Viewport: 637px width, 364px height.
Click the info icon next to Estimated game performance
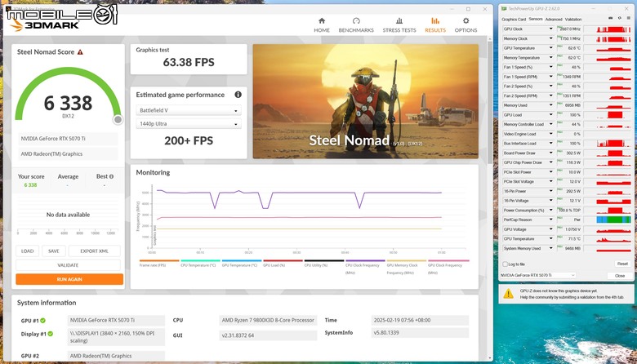coord(238,95)
